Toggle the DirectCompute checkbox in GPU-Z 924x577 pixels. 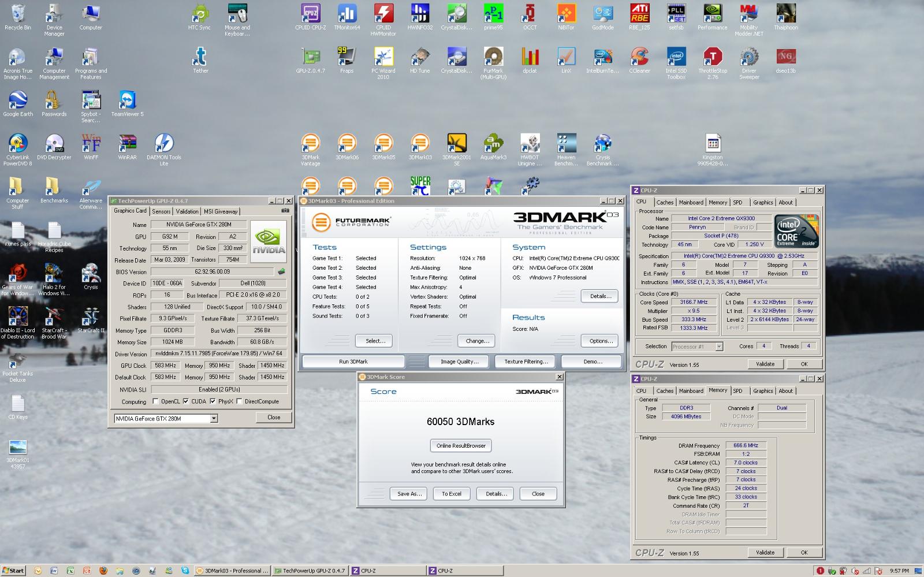[x=239, y=401]
